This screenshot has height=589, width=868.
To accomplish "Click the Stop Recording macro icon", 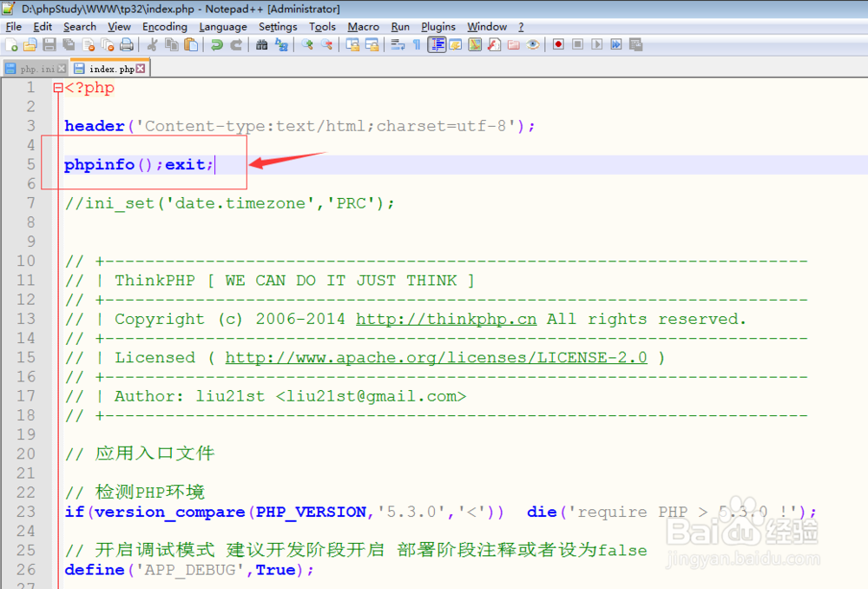I will pyautogui.click(x=577, y=44).
